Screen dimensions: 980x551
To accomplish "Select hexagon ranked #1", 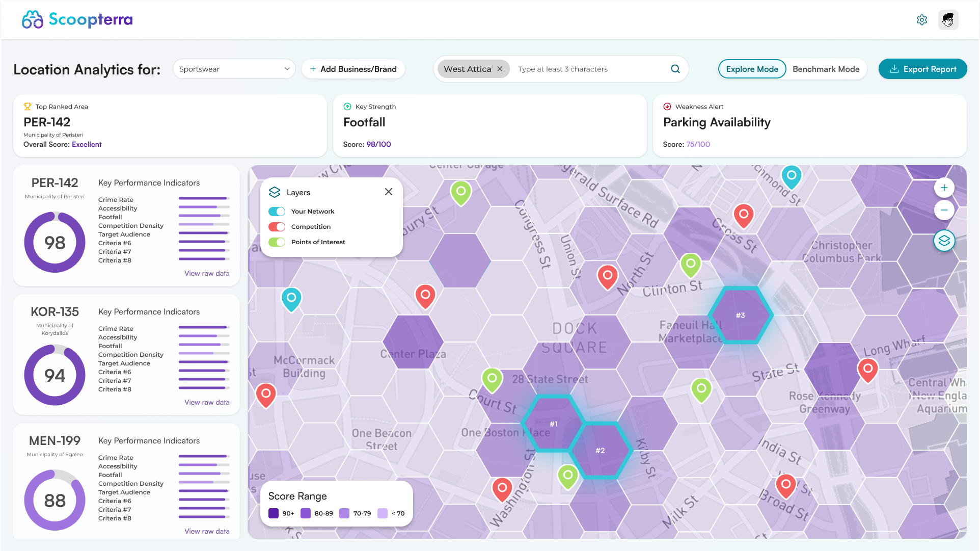I will [554, 424].
